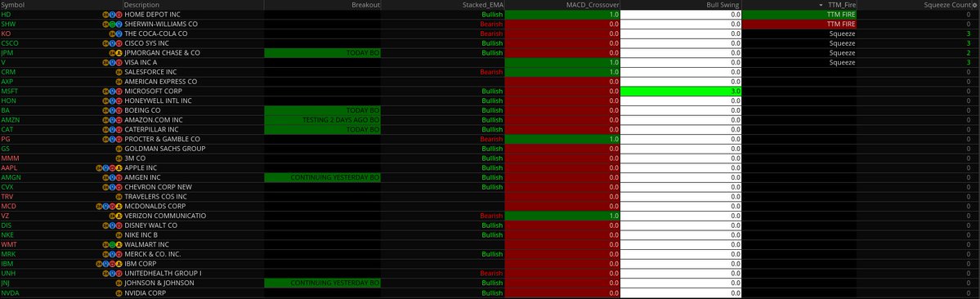Viewport: 980px width, 299px height.
Task: Click the MACD 1.0 cell for VERIZON
Action: (x=562, y=216)
